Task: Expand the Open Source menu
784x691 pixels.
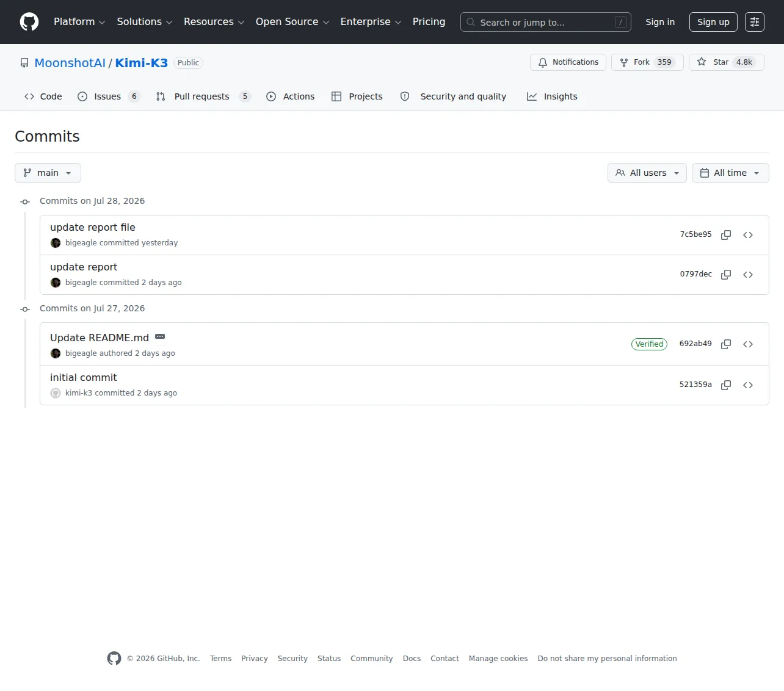Action: tap(292, 22)
